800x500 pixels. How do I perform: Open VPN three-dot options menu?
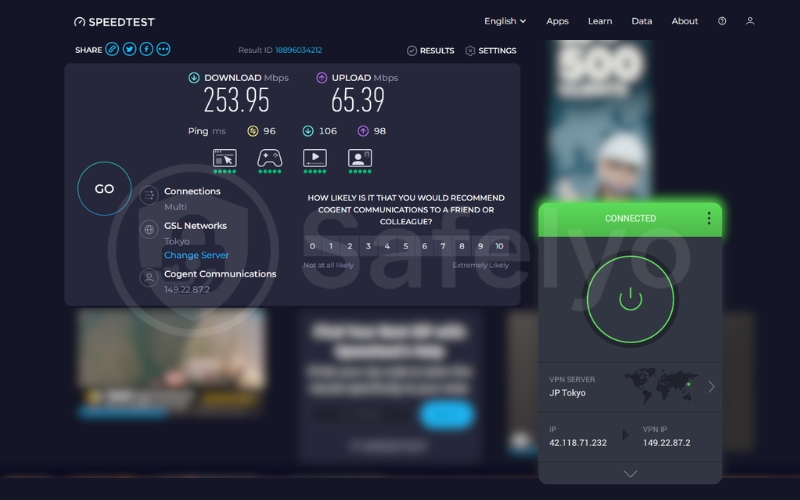point(709,218)
